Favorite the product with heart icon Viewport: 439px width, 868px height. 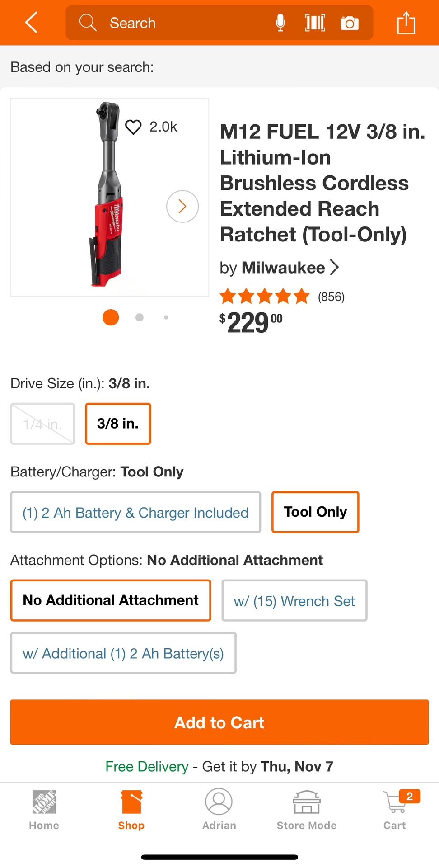point(133,127)
